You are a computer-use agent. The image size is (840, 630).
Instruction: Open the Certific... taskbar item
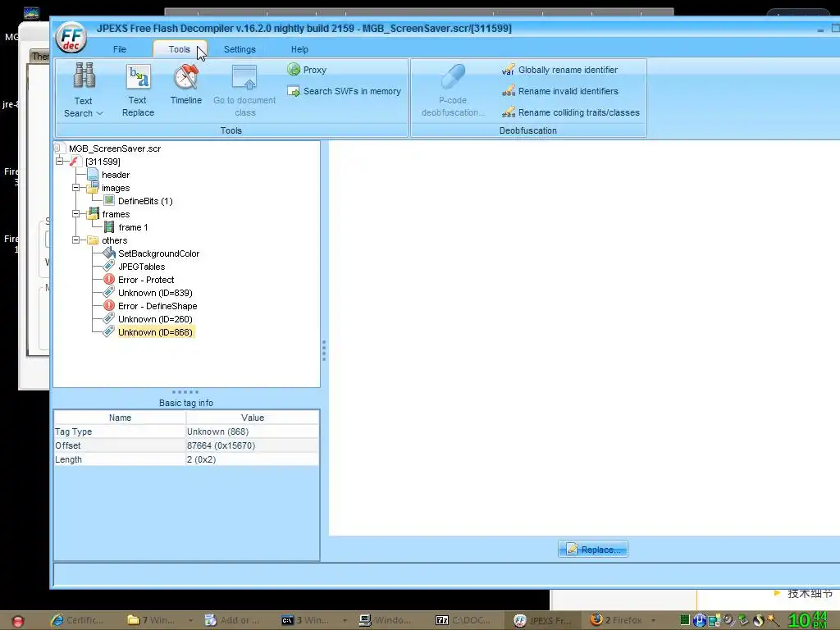pyautogui.click(x=76, y=620)
